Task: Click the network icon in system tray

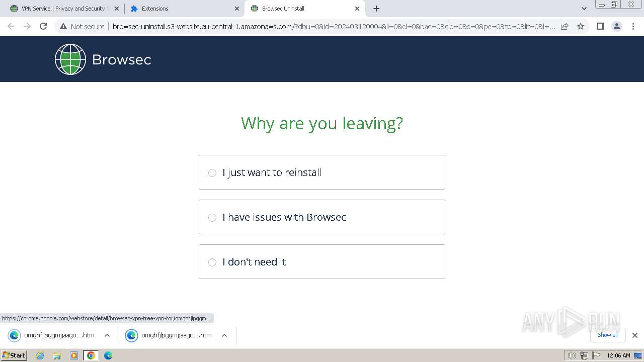Action: pyautogui.click(x=584, y=355)
